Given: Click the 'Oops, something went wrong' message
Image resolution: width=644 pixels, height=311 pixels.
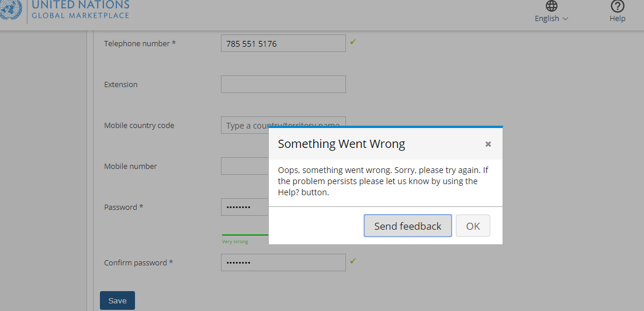Looking at the screenshot, I should point(383,181).
